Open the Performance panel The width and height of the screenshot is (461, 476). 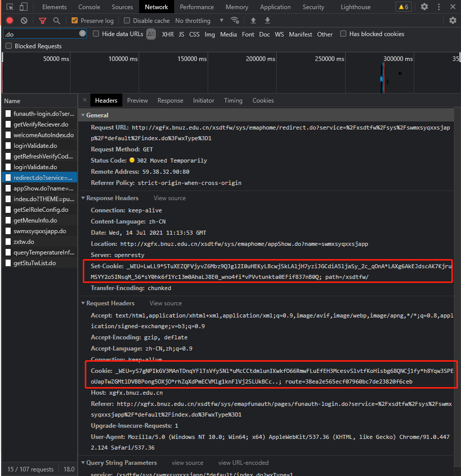point(196,7)
